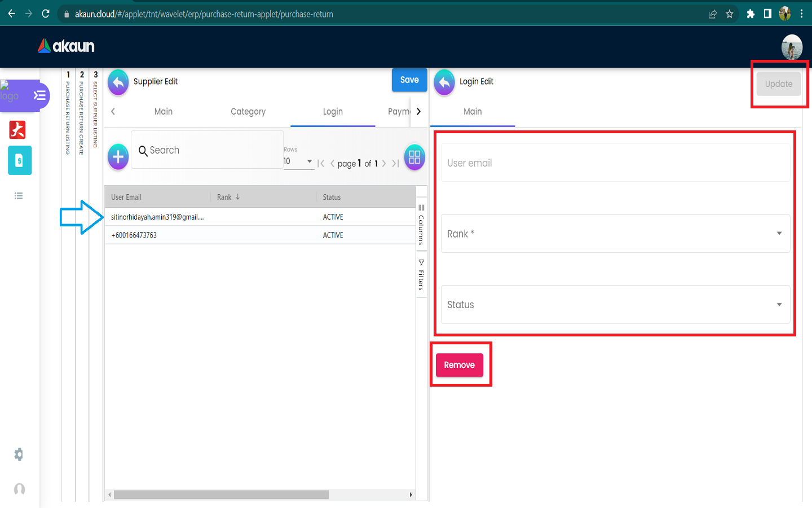Viewport: 812px width, 508px height.
Task: Open the headset support icon
Action: coord(19,489)
